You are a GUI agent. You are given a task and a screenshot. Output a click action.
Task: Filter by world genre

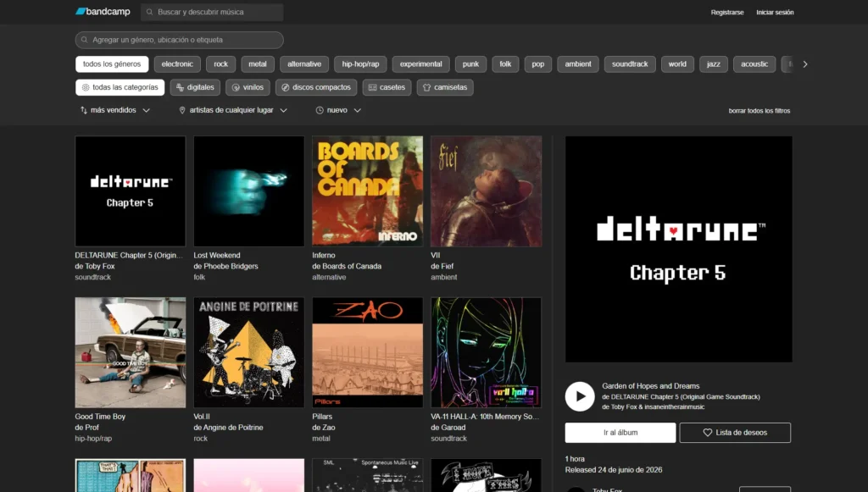(677, 64)
